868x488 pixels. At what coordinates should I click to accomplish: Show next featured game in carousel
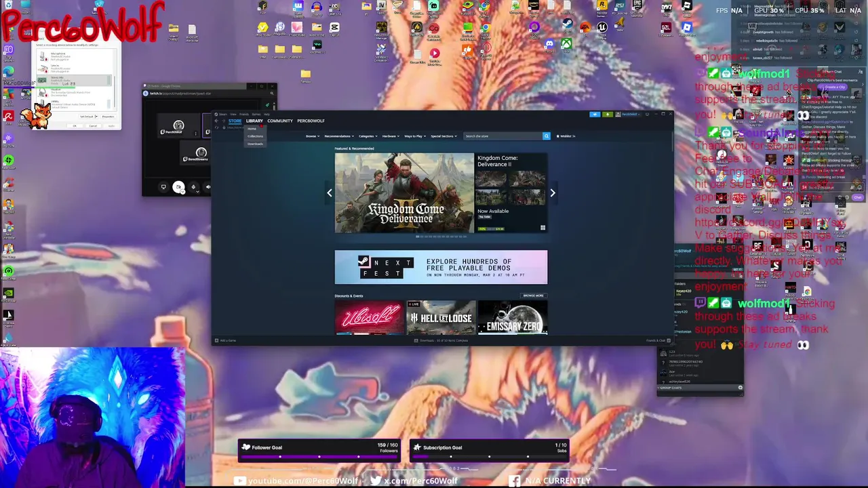[x=553, y=192]
